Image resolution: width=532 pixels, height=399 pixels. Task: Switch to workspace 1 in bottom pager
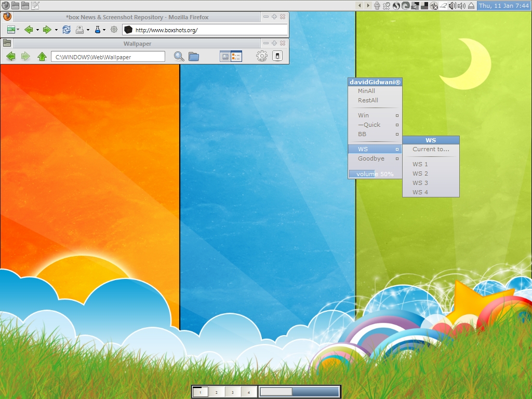pyautogui.click(x=200, y=392)
